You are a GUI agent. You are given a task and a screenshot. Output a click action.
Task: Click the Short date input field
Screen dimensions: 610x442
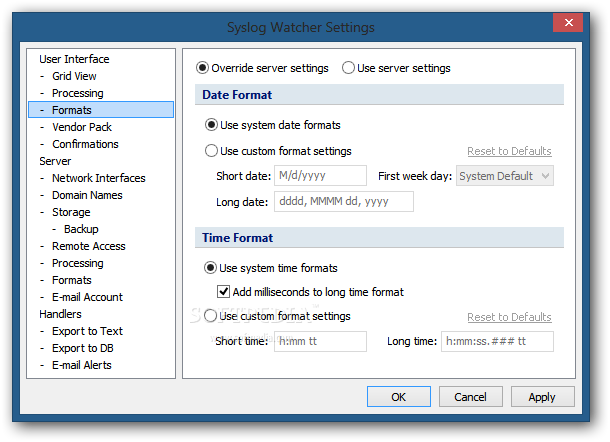(320, 175)
